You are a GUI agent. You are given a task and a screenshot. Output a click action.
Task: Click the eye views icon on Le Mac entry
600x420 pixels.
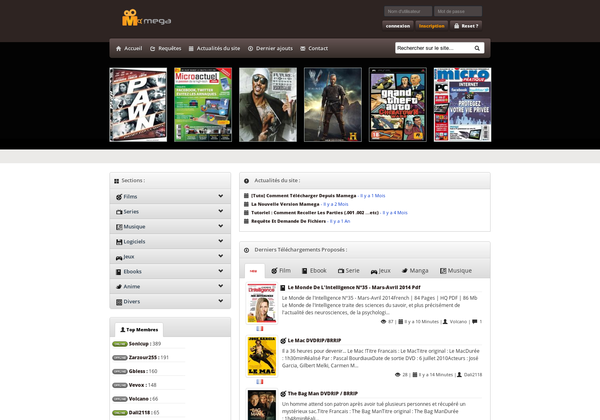[398, 374]
